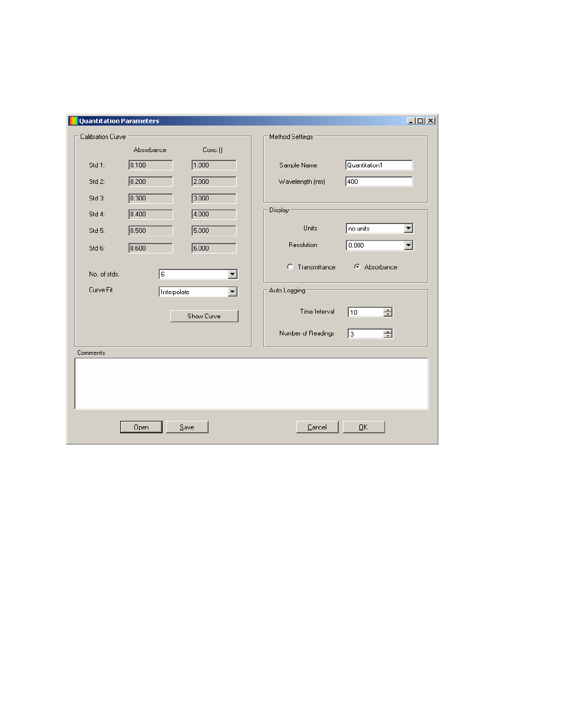Click the Number of Readings value field

click(x=366, y=334)
